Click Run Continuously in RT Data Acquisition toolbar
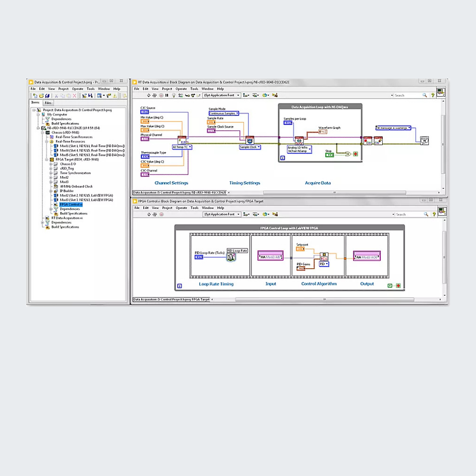 (154, 95)
